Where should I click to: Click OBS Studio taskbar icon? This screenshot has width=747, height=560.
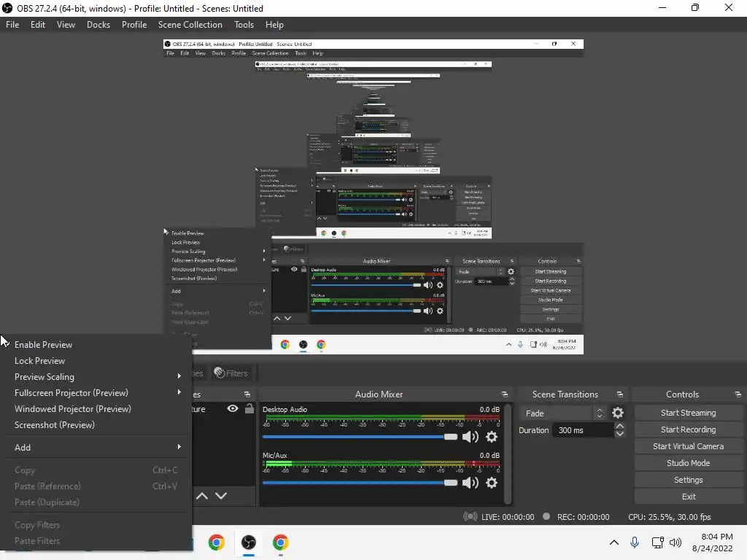point(248,542)
